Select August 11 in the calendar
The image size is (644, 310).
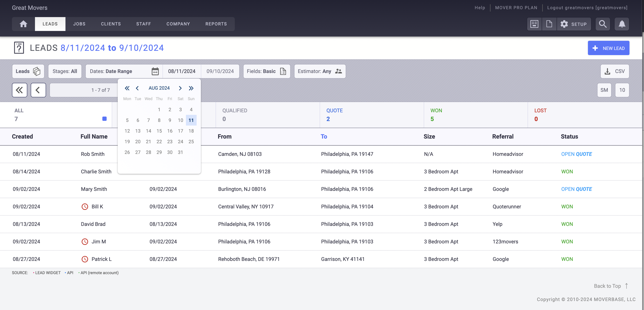pos(191,120)
